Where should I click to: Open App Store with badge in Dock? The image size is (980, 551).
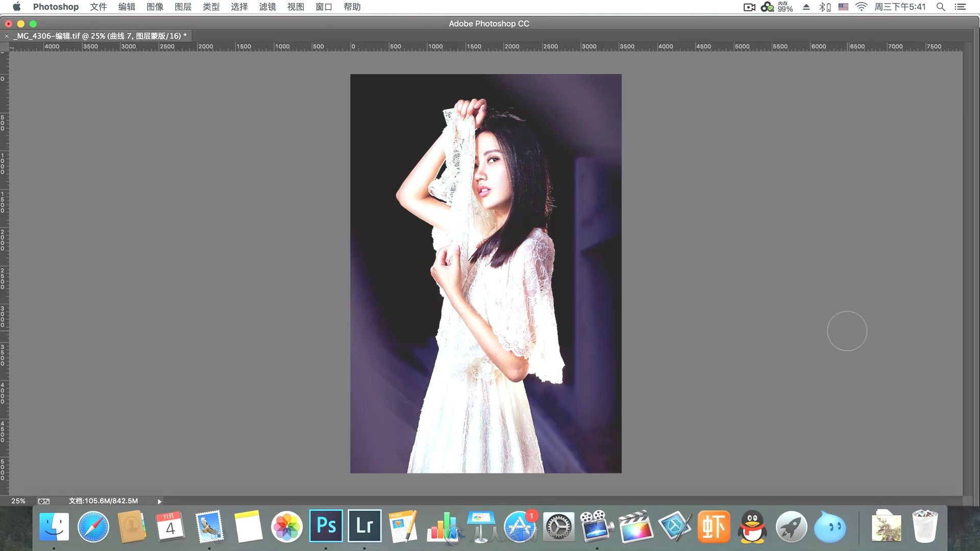520,527
